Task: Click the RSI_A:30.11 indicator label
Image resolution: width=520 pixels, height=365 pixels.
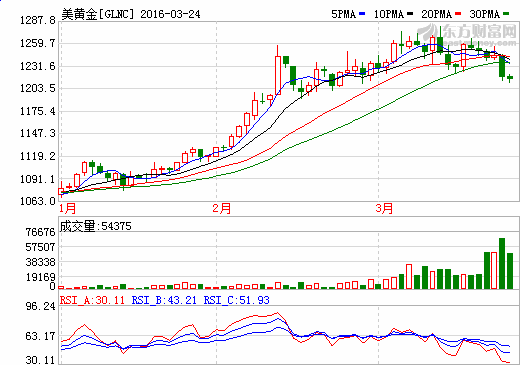Action: (x=92, y=300)
